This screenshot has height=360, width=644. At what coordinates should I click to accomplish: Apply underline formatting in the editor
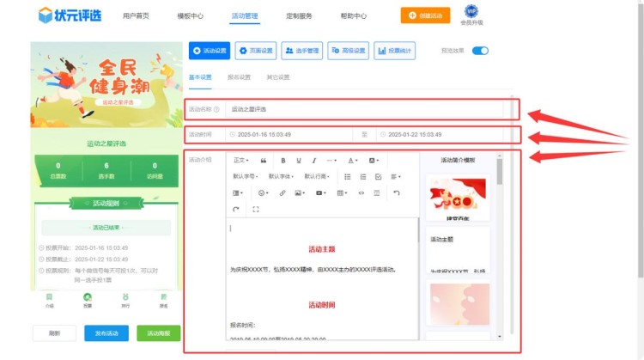pos(299,161)
